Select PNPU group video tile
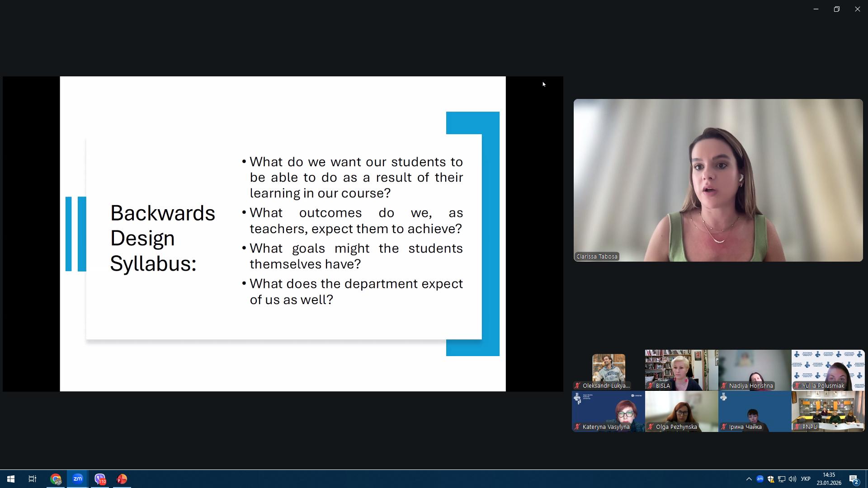Viewport: 868px width, 488px height. click(x=828, y=411)
